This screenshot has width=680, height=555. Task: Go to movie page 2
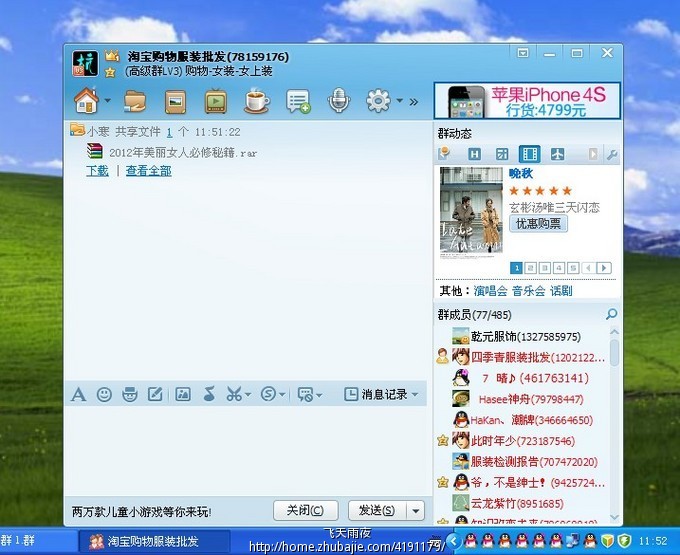pyautogui.click(x=530, y=268)
